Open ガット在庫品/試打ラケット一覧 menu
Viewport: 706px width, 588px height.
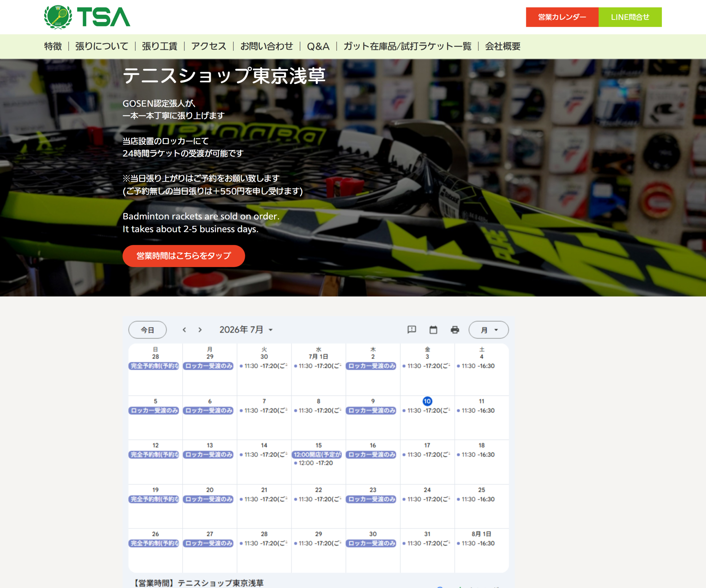click(x=407, y=46)
